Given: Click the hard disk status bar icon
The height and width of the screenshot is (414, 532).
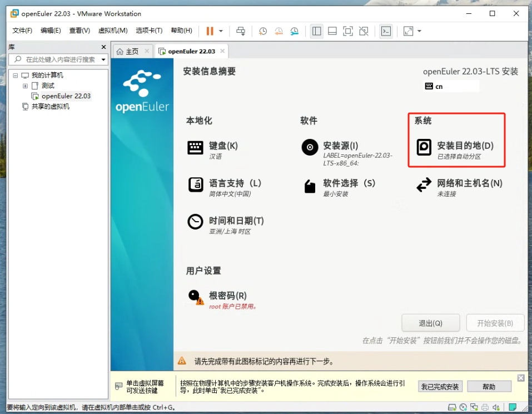Looking at the screenshot, I should [x=452, y=407].
